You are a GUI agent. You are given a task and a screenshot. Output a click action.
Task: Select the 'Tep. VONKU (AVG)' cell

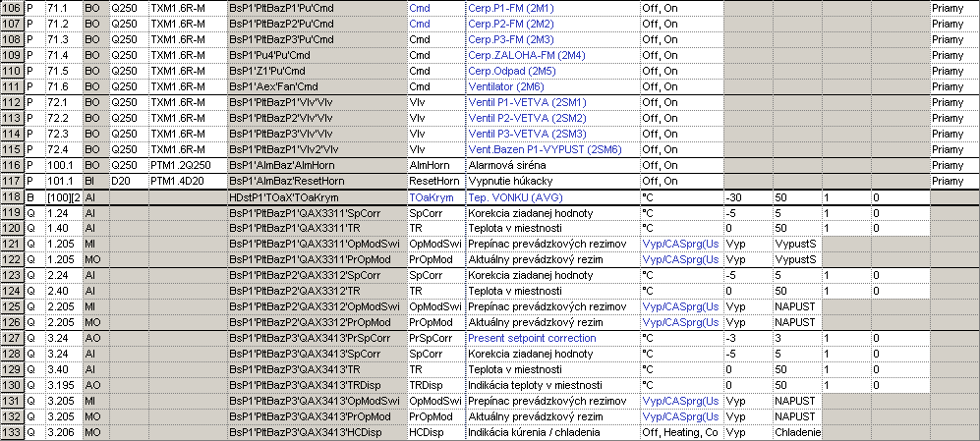click(x=515, y=197)
